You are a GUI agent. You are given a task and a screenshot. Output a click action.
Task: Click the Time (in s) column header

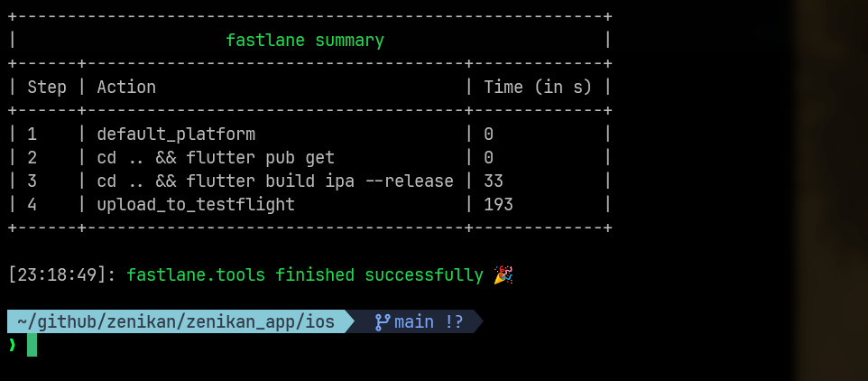538,87
